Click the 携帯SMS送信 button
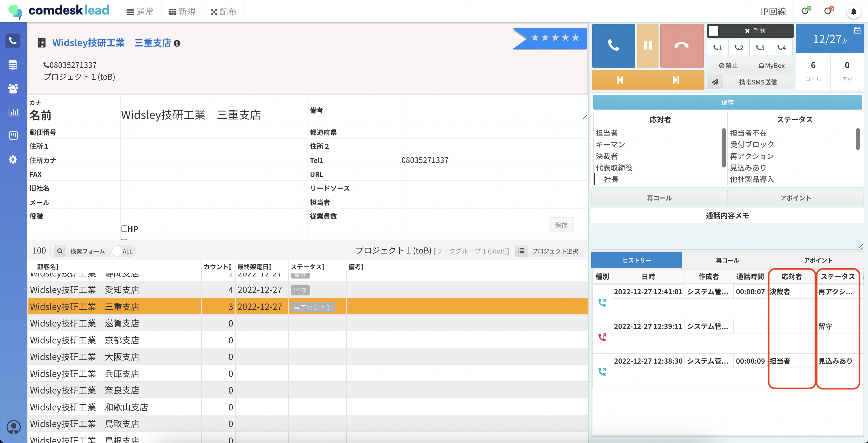 pyautogui.click(x=757, y=82)
